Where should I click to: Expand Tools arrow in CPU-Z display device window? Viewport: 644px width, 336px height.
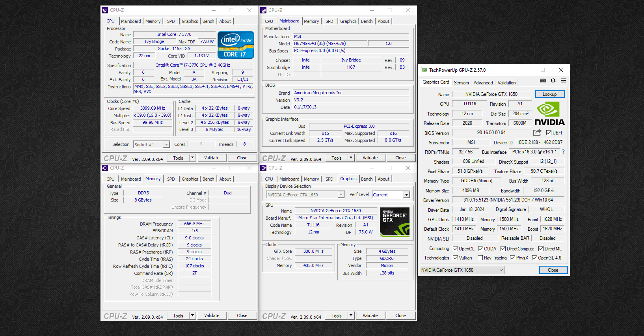pos(351,315)
